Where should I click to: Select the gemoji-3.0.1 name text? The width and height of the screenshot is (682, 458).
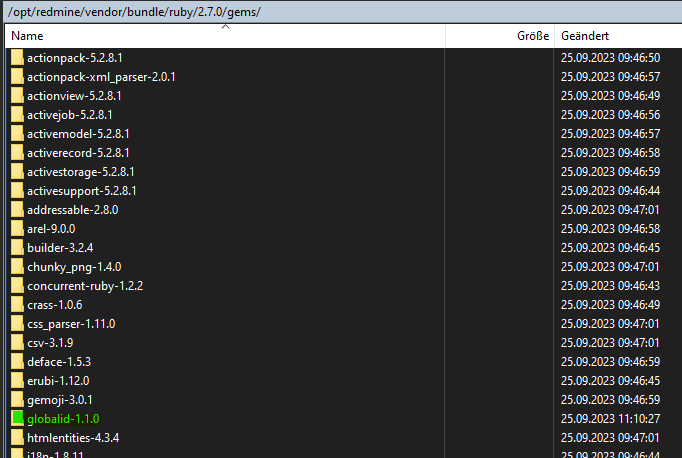pyautogui.click(x=60, y=400)
